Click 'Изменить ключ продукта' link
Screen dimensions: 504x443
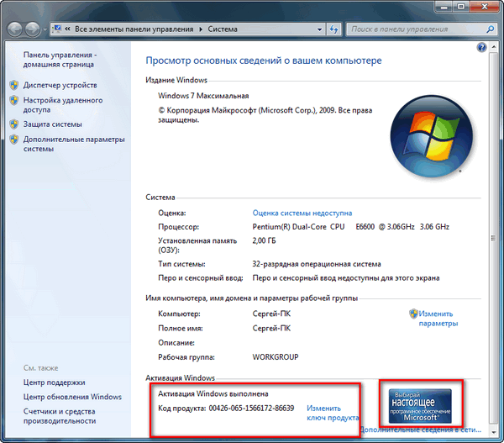[x=333, y=413]
